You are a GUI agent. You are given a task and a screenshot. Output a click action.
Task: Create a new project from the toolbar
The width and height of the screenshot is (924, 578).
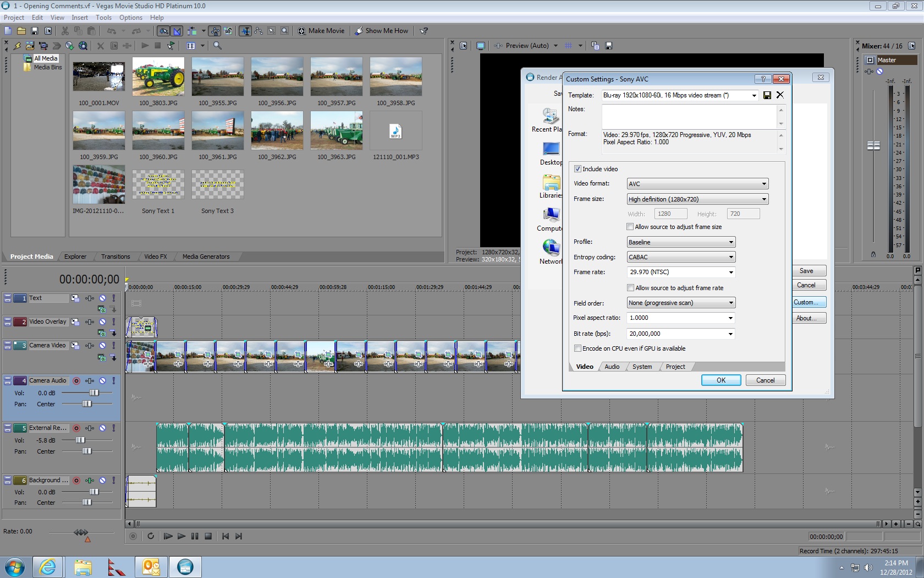coord(8,31)
